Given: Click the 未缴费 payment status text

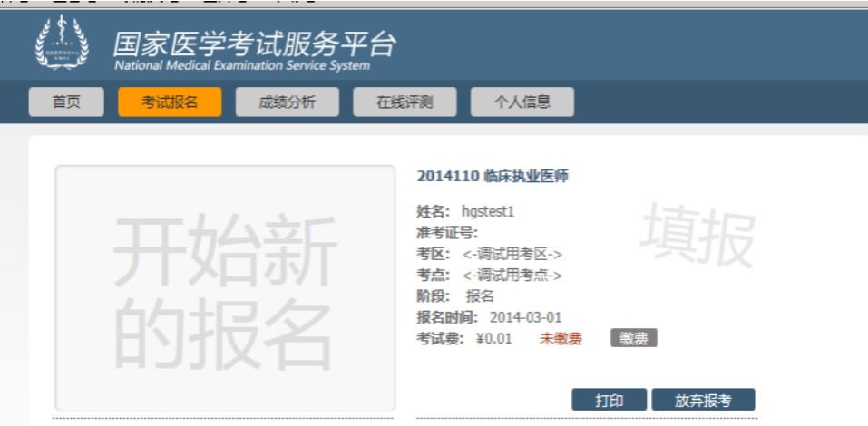Looking at the screenshot, I should click(x=561, y=339).
